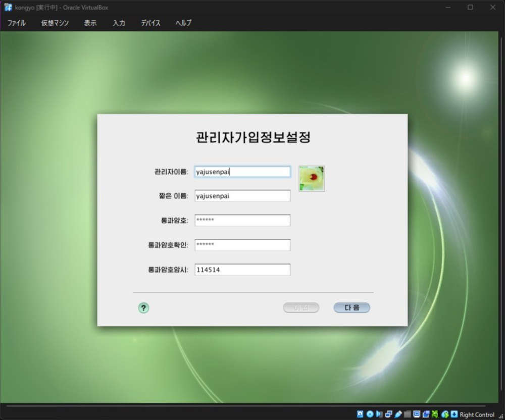
Task: Focus the 짧은 이름 short name field
Action: [242, 196]
